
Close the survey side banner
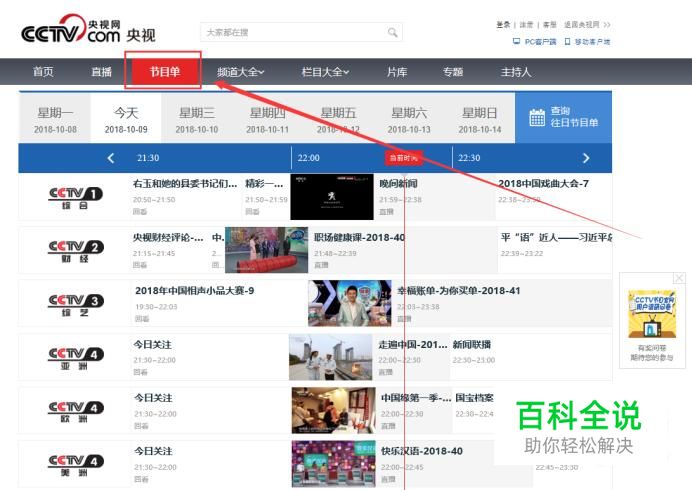point(679,278)
